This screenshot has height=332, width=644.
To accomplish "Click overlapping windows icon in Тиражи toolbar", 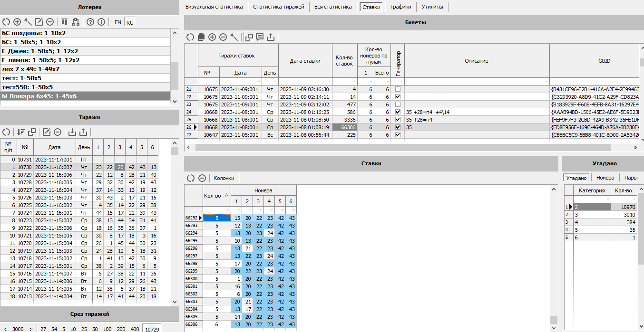I will click(32, 132).
